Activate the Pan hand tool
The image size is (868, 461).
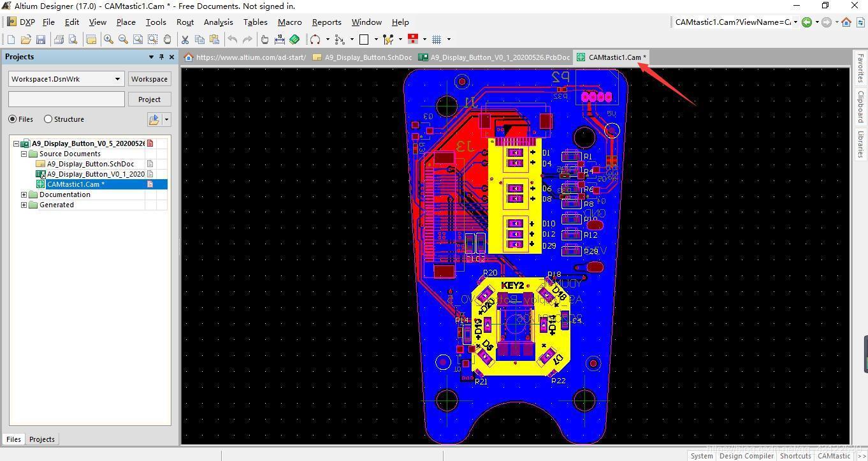(x=167, y=40)
